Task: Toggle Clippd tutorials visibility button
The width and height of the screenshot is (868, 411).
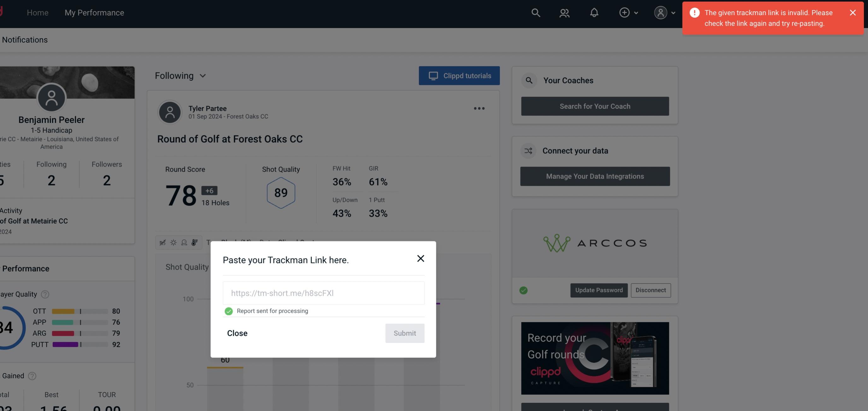Action: (x=460, y=75)
